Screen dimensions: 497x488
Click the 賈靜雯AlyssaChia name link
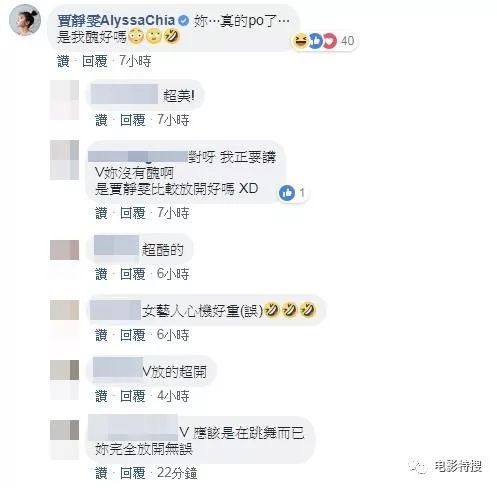coord(116,21)
